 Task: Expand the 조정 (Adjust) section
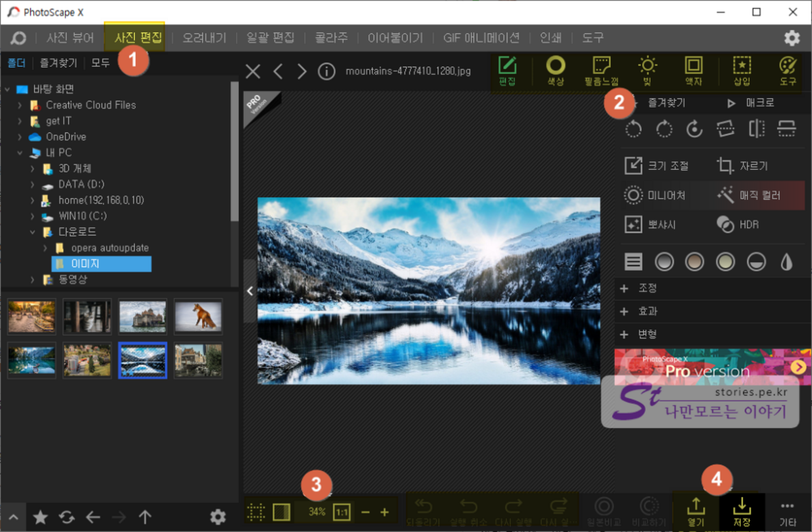tap(624, 289)
